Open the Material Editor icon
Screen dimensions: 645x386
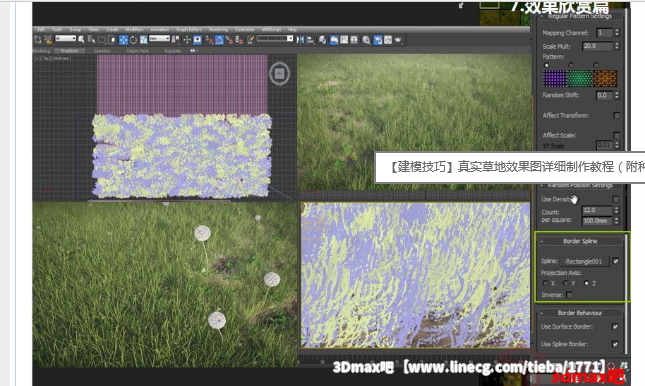coord(366,40)
